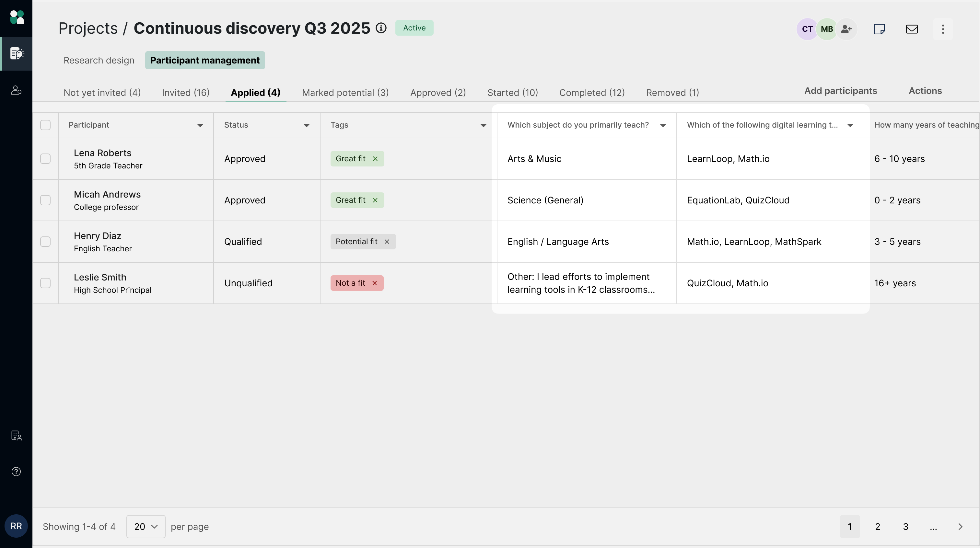Open the notes icon in header
Image resolution: width=980 pixels, height=548 pixels.
coord(879,29)
